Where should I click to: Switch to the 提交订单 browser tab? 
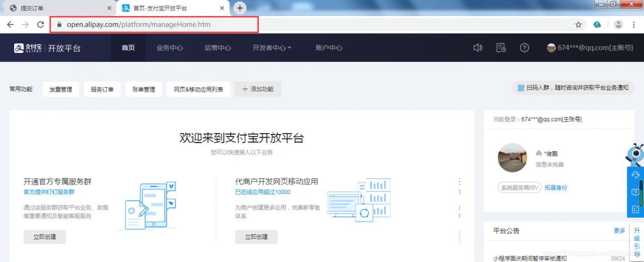tap(59, 8)
